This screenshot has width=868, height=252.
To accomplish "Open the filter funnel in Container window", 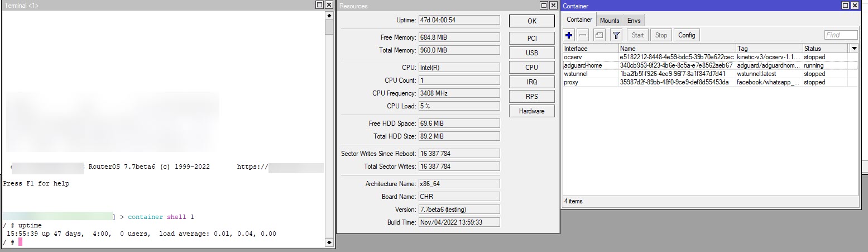I will tap(616, 35).
